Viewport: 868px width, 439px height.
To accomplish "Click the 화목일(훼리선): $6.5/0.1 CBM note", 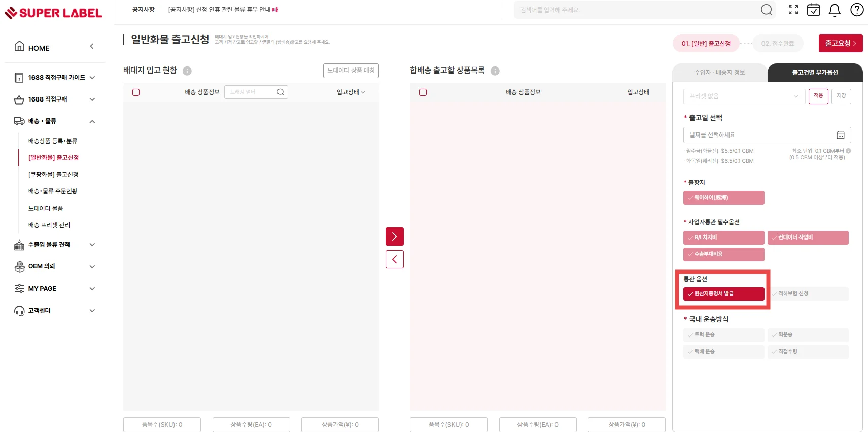I will [719, 161].
